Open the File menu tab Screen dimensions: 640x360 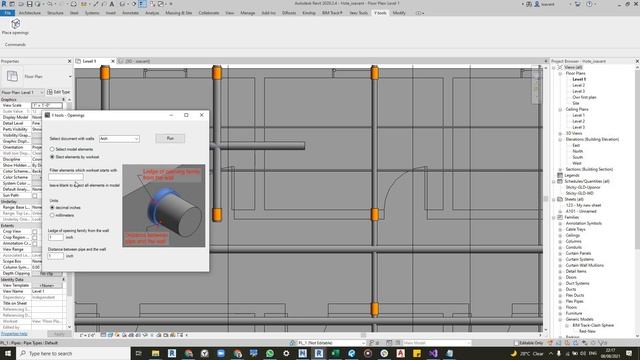coord(8,13)
